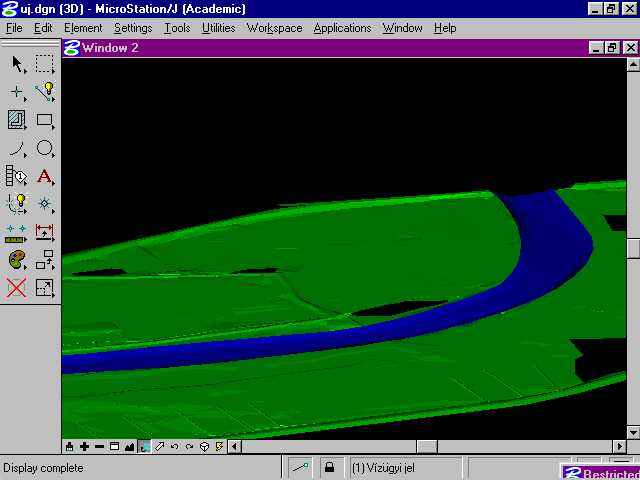640x480 pixels.
Task: Open the Dimension tool
Action: point(45,233)
